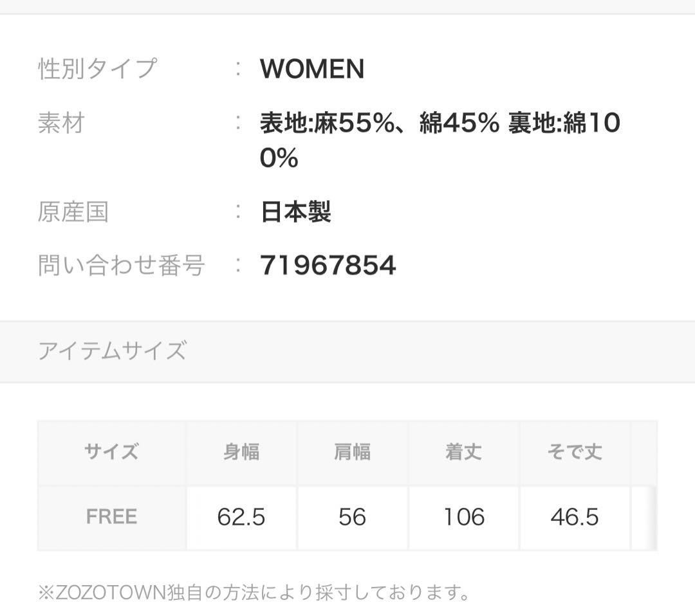Click the アイテムサイズ section header
Image resolution: width=695 pixels, height=616 pixels.
click(x=112, y=351)
